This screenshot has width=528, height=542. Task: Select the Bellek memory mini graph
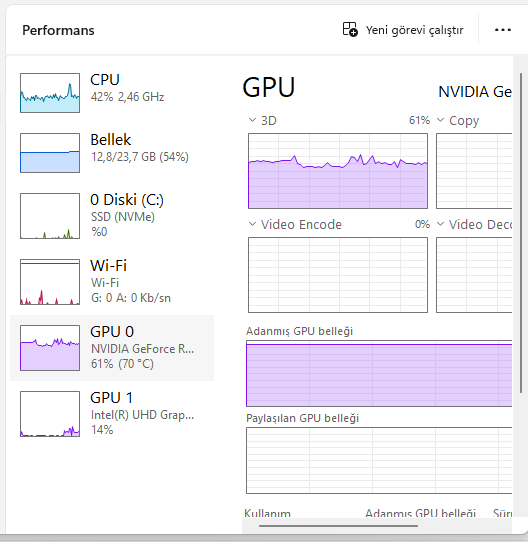tap(50, 153)
